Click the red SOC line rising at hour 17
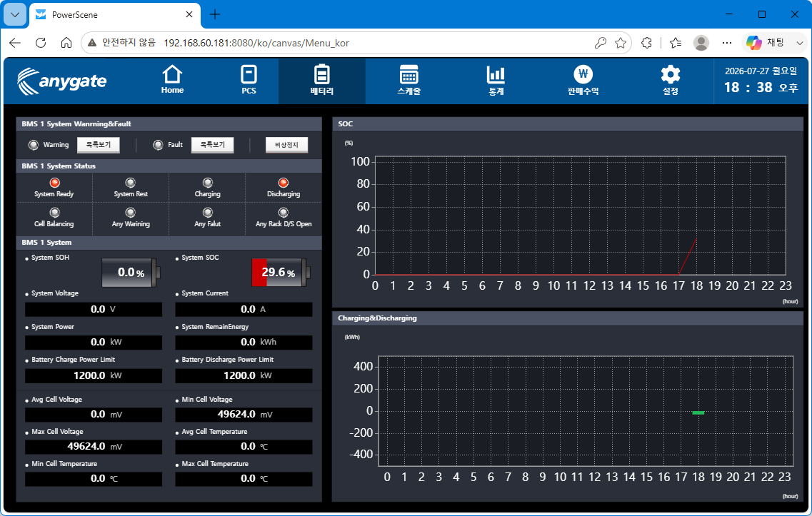Screen dimensions: 812x516 [688, 257]
